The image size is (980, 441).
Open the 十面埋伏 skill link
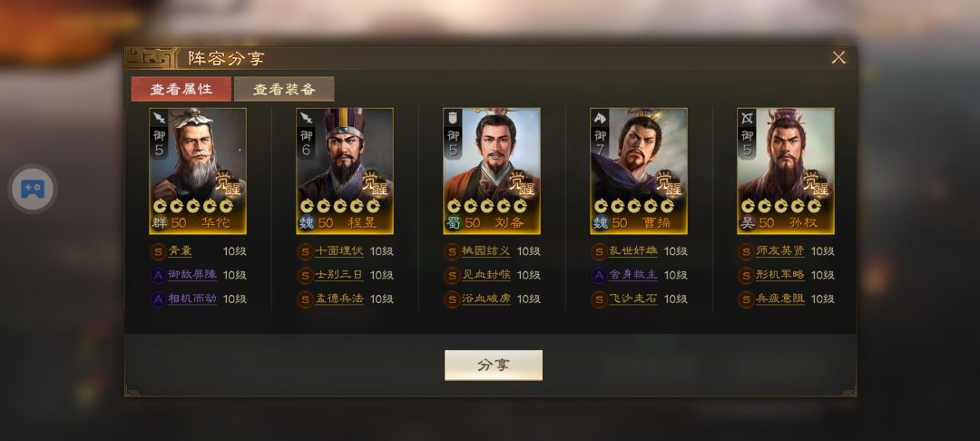[x=339, y=251]
